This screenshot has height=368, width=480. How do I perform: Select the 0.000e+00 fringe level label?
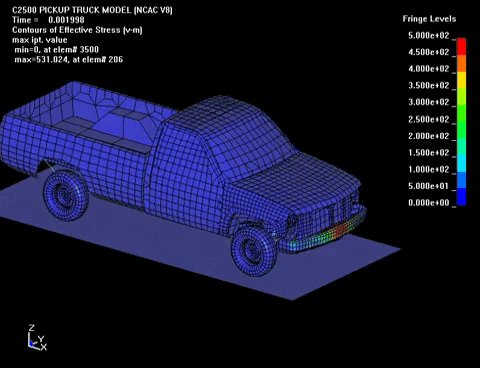pos(429,203)
